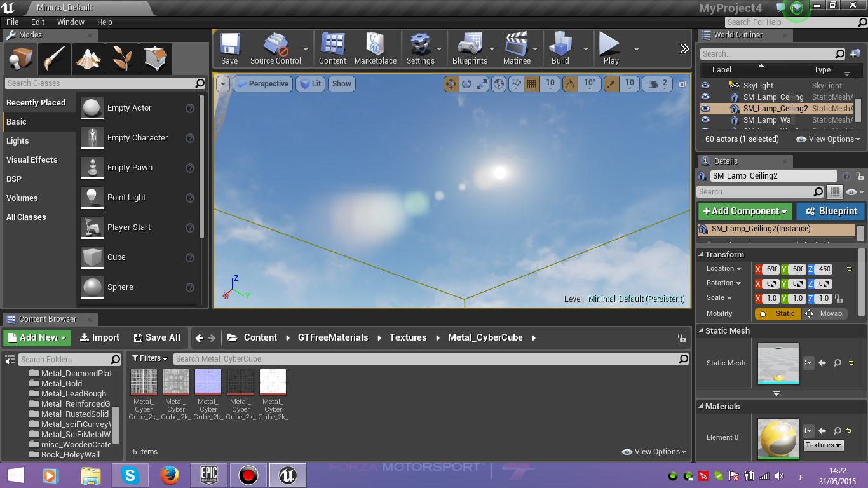Set Mobility to Static
868x488 pixels.
(x=778, y=313)
